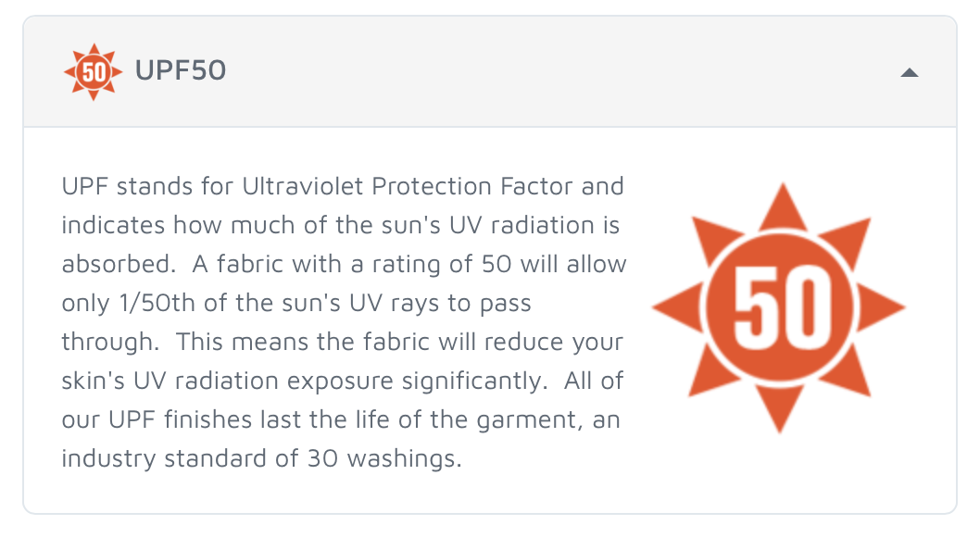Viewport: 980px width, 550px height.
Task: Click the bottom ray of the large sun
Action: pos(779,406)
